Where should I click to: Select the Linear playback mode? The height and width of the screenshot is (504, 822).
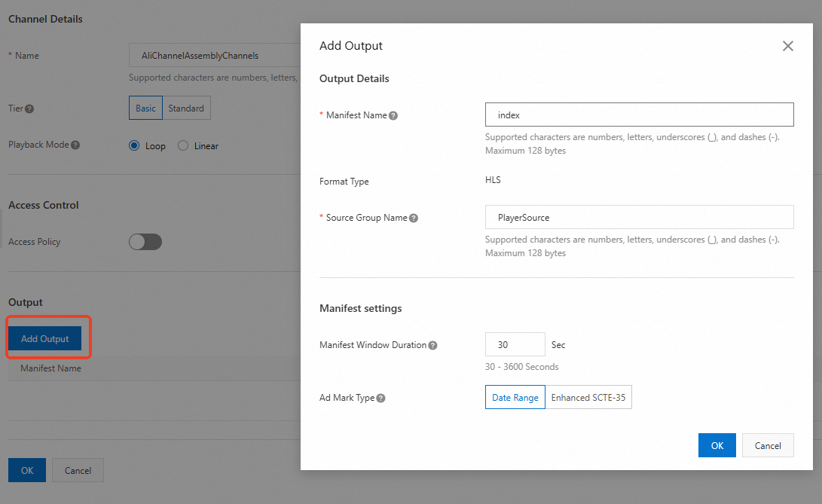pyautogui.click(x=183, y=145)
